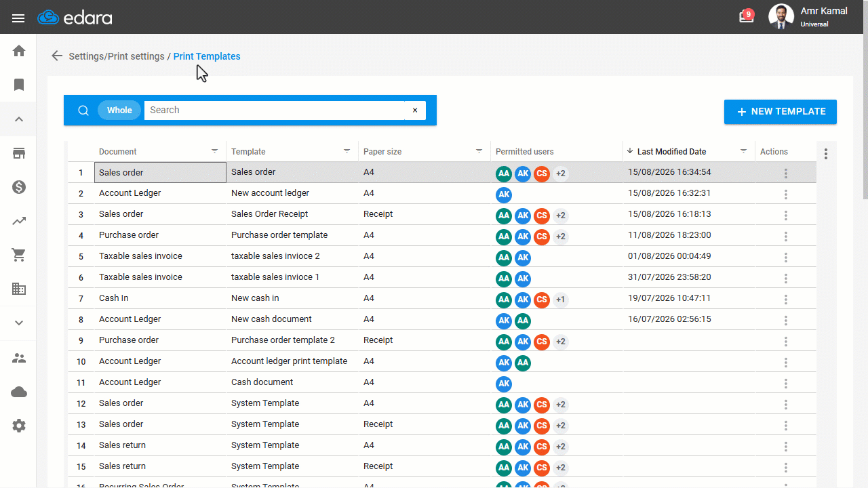The image size is (868, 488).
Task: Focus the Search input field
Action: [274, 110]
